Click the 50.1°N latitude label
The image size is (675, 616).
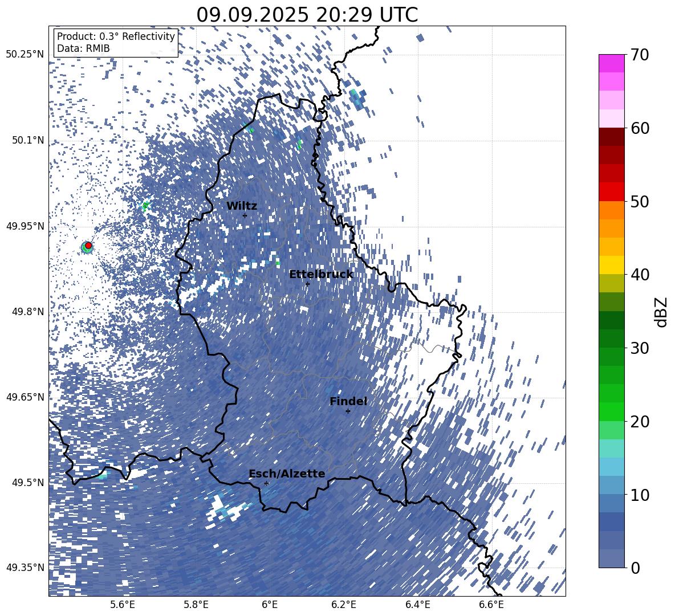pyautogui.click(x=28, y=140)
